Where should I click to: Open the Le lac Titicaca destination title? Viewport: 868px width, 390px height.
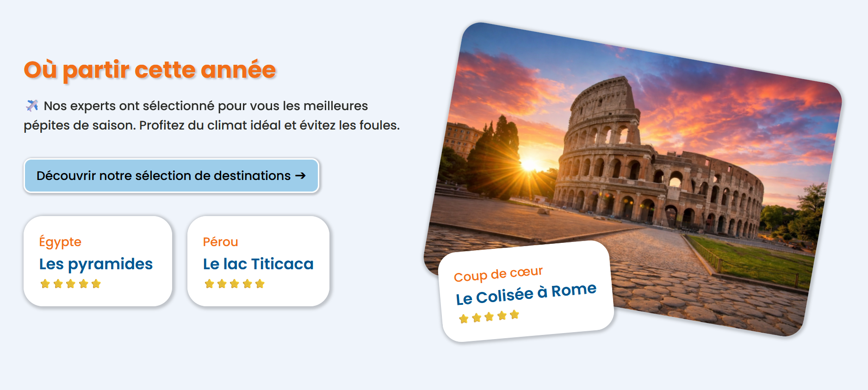(258, 264)
